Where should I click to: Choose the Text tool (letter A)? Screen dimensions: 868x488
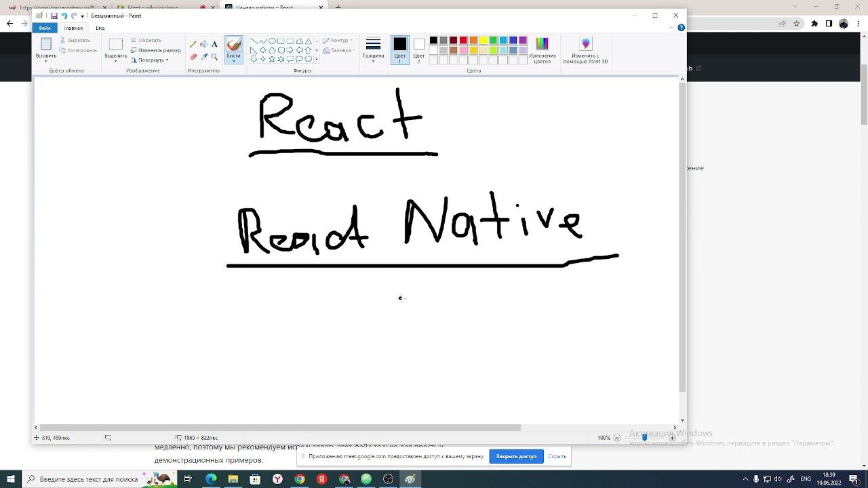(x=214, y=44)
